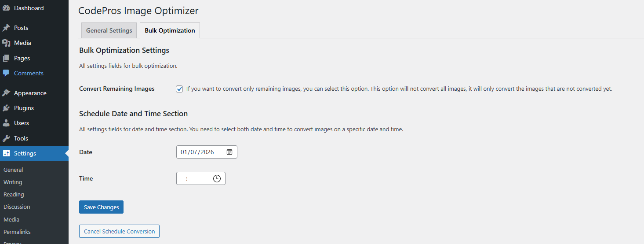This screenshot has height=244, width=644.
Task: Open Appearance menu item
Action: (34, 93)
